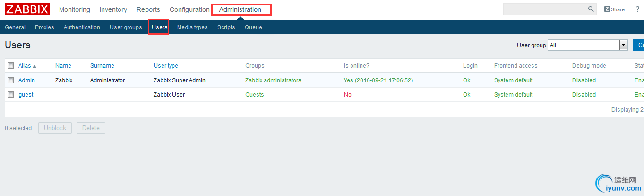Open the Zabbix administrators group link
This screenshot has width=644, height=196.
click(273, 80)
